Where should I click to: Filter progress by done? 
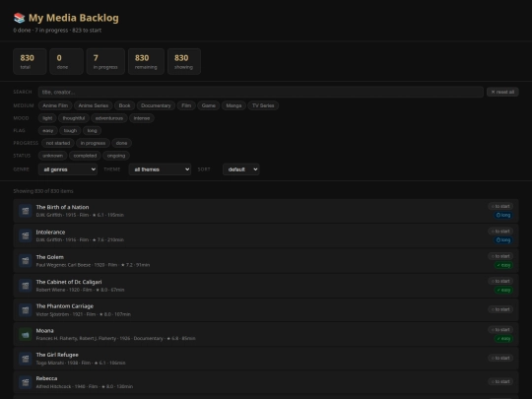(x=122, y=143)
